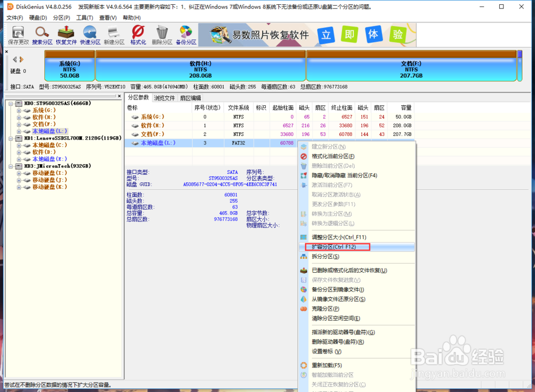Switch to the 扇区编辑 tab
This screenshot has height=392, width=535.
[190, 98]
